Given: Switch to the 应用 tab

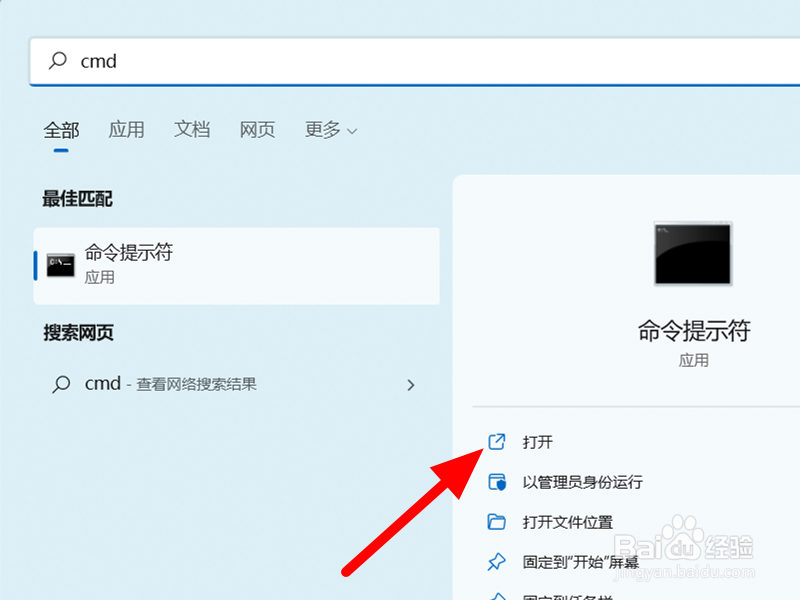Looking at the screenshot, I should coord(126,130).
